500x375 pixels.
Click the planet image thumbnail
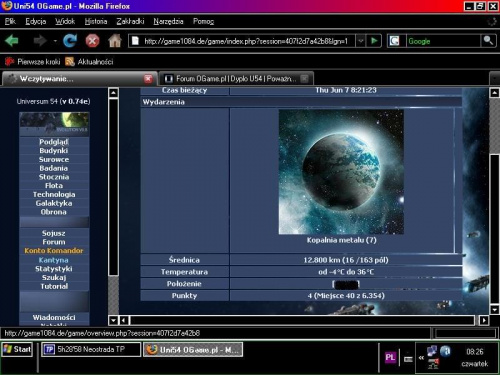pos(341,172)
